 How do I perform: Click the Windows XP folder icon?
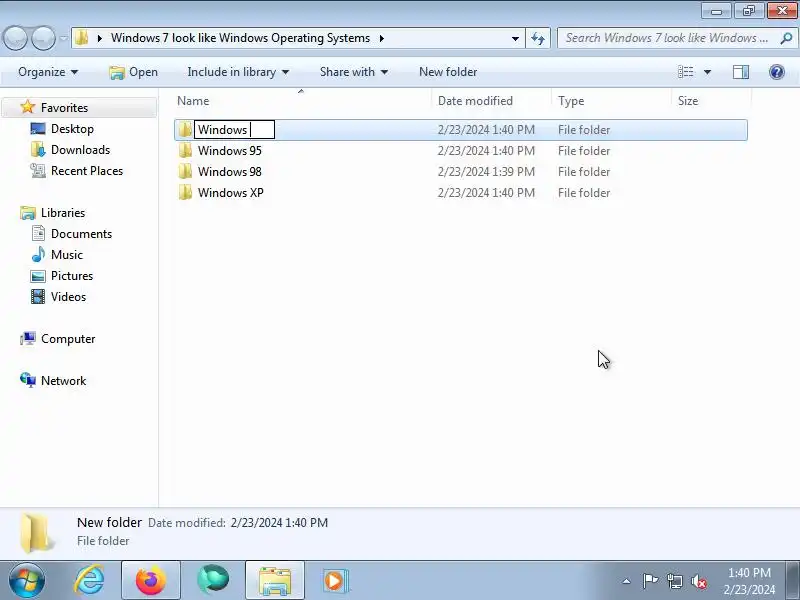tap(185, 192)
